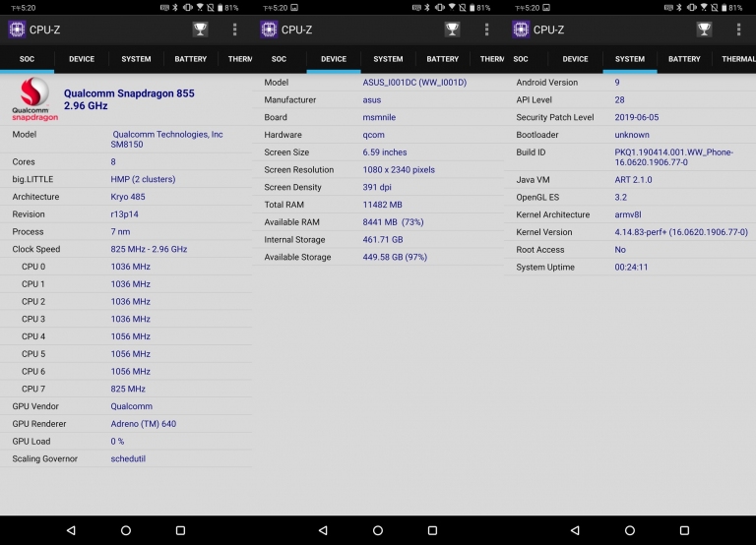Tap the Home navigation button in the right screen

pyautogui.click(x=630, y=530)
